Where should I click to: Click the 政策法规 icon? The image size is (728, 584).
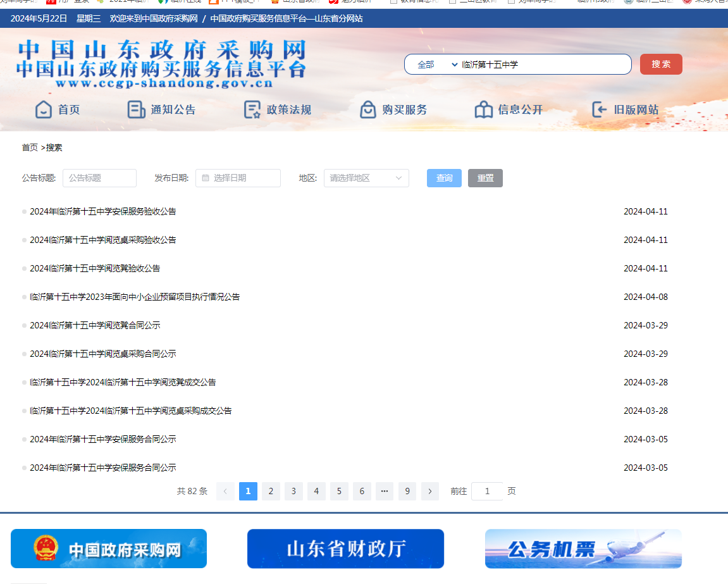tap(252, 109)
